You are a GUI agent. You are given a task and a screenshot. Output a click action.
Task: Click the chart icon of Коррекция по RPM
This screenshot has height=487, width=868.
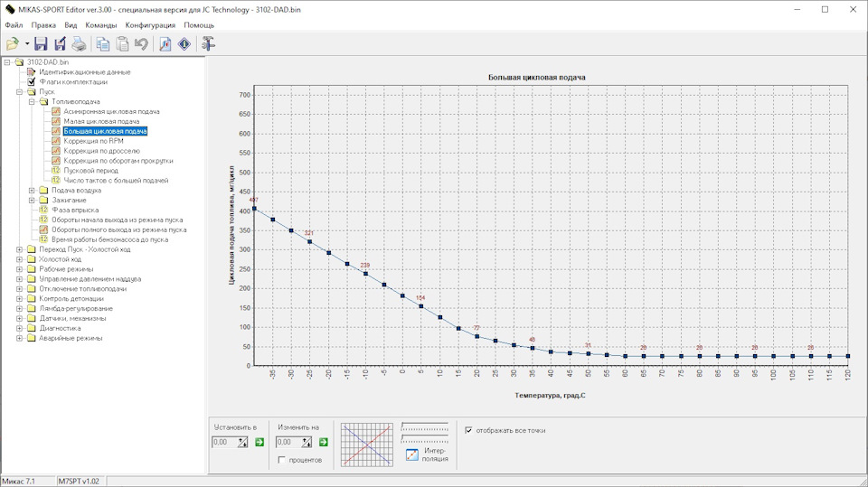(x=56, y=141)
